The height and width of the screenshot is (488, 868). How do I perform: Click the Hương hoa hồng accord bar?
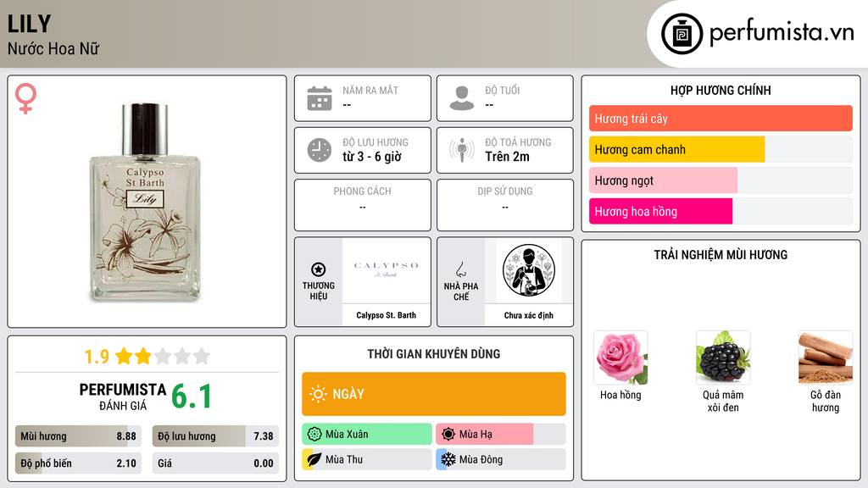721,211
